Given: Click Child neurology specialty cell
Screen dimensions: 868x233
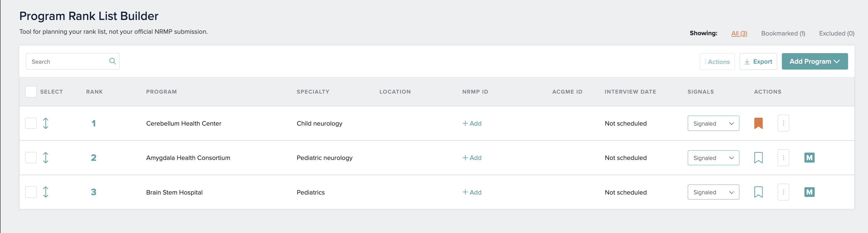Looking at the screenshot, I should 319,124.
